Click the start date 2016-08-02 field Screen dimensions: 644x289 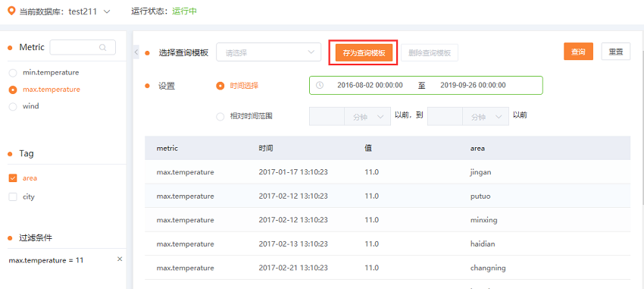(x=370, y=85)
